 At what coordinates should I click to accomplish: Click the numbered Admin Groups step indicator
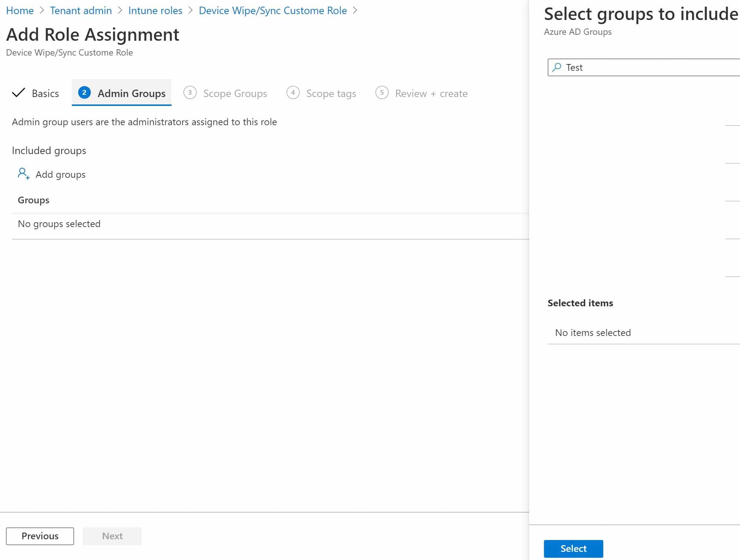84,93
